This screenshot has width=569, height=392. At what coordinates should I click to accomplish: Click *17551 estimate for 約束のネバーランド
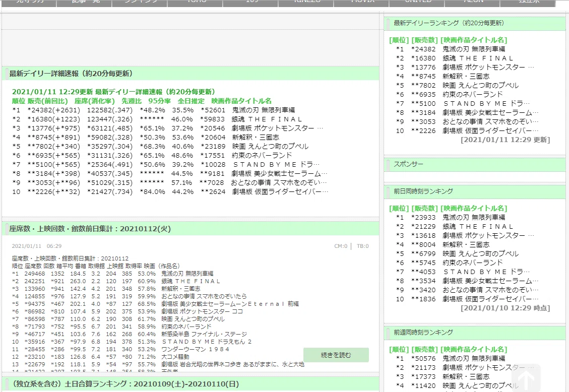tap(213, 155)
